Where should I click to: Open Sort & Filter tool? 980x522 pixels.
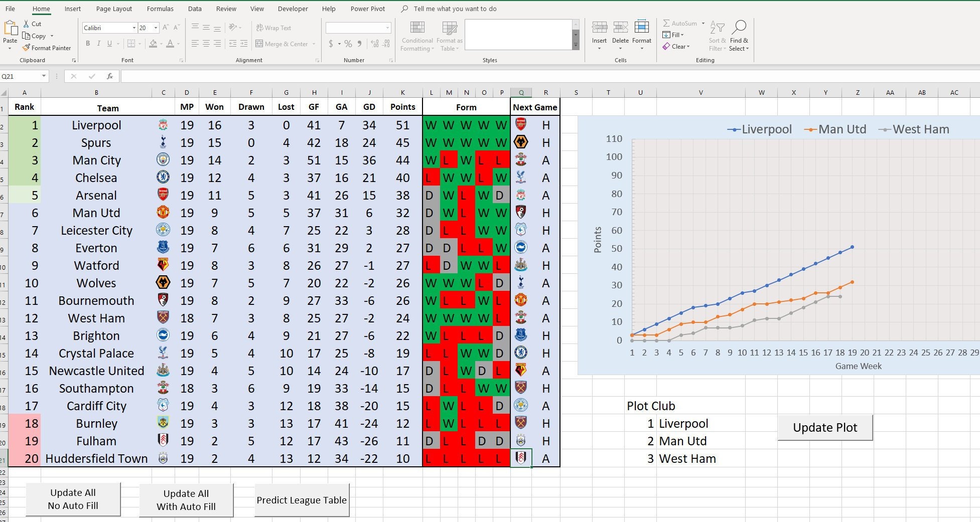718,36
